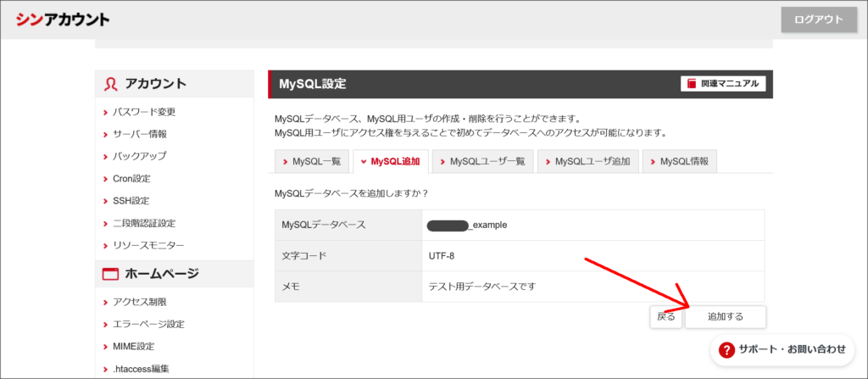Click the ログアウト button
This screenshot has height=379, width=868.
point(819,20)
